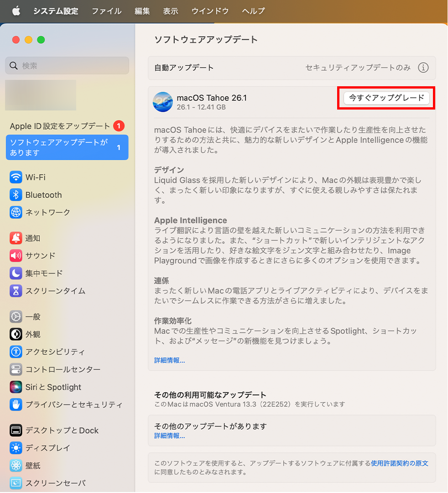Click the macOS Tahoe 26 icon
Image resolution: width=448 pixels, height=493 pixels.
pyautogui.click(x=163, y=102)
